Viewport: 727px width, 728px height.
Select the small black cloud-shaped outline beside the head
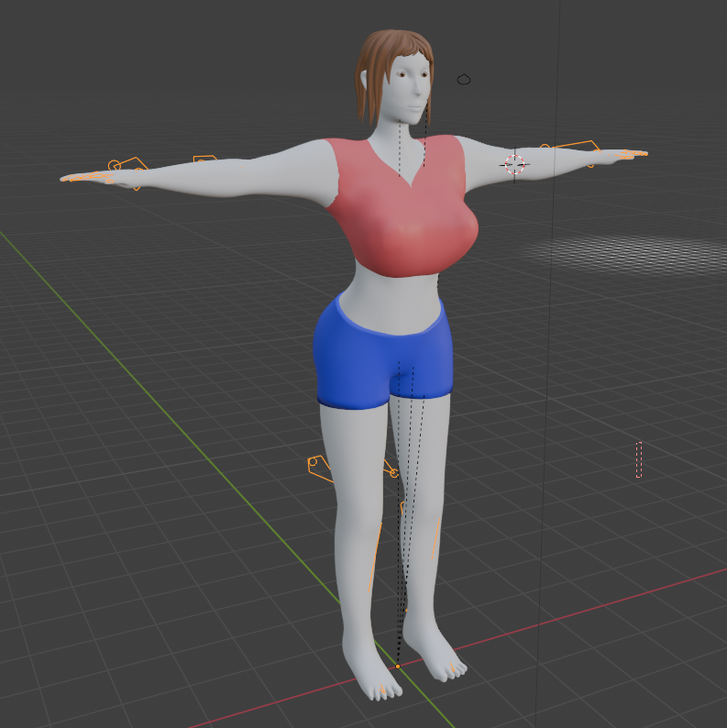click(x=464, y=80)
